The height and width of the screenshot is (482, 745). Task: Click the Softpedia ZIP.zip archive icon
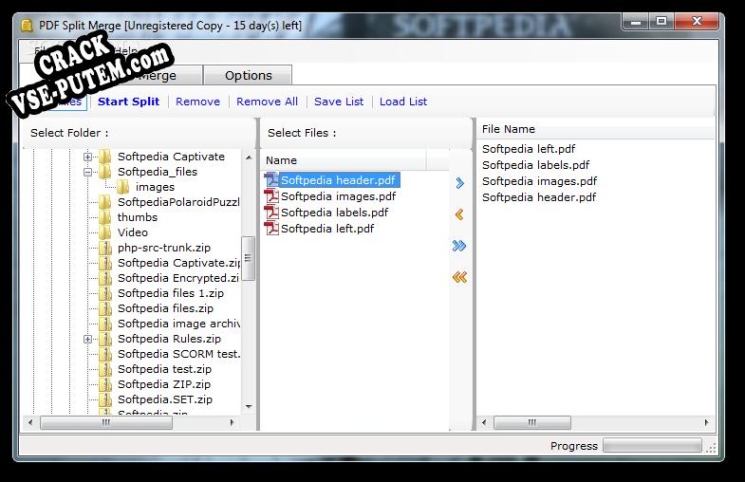coord(105,385)
